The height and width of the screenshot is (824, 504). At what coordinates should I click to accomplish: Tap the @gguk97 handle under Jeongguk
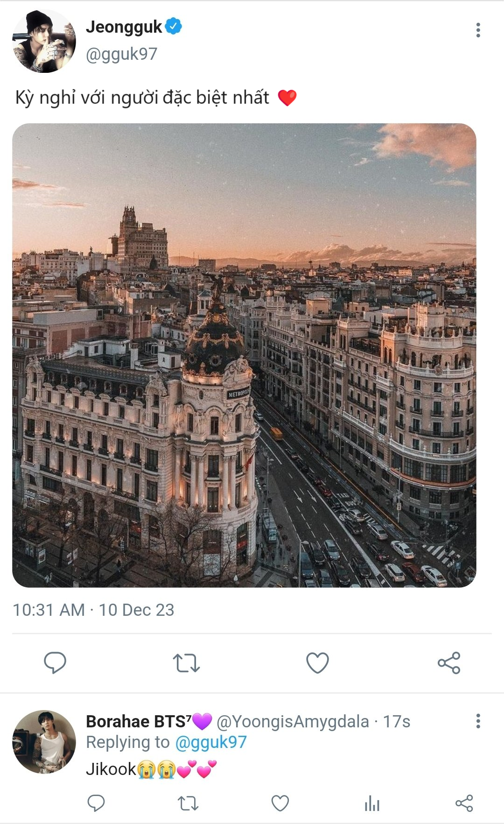[x=121, y=54]
